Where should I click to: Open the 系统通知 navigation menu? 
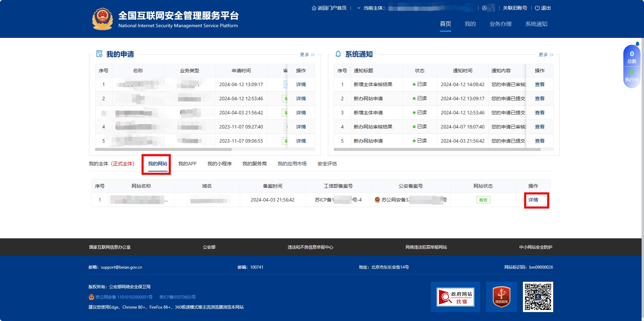click(536, 24)
